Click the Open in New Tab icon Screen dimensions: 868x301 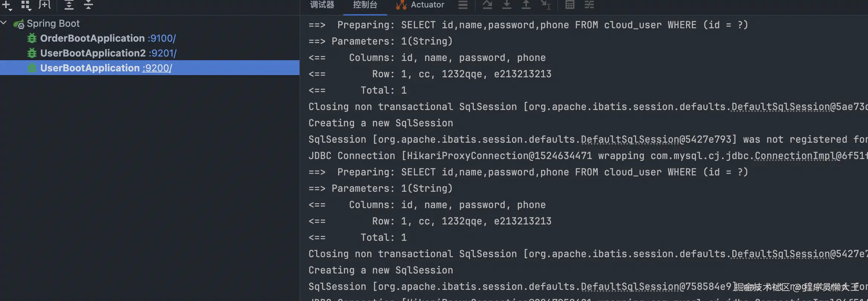[45, 5]
